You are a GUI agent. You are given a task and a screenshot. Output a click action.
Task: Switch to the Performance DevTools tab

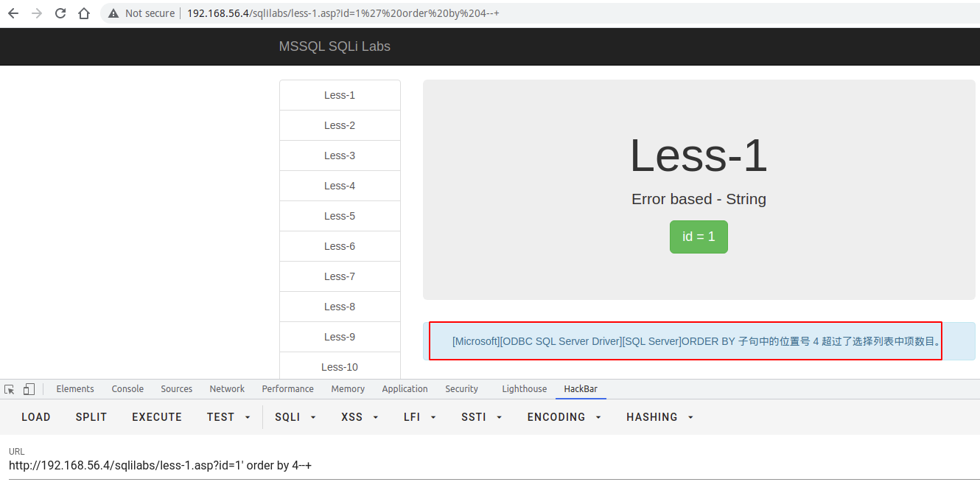(x=287, y=389)
